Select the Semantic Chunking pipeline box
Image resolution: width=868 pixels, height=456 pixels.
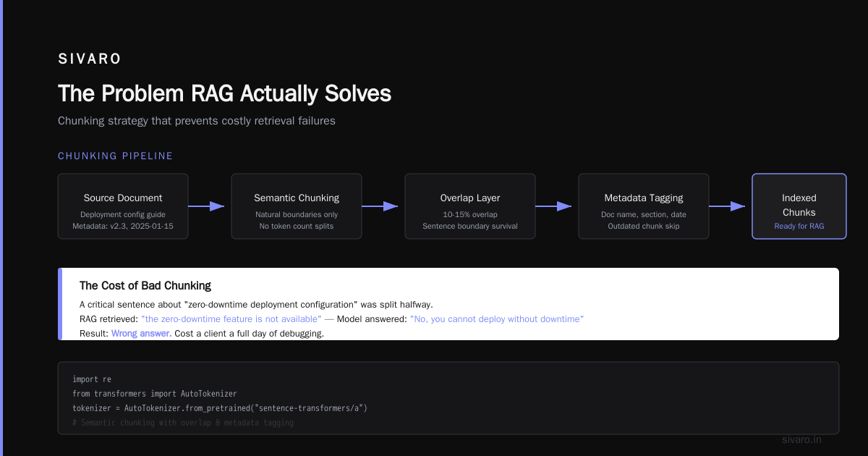coord(297,206)
